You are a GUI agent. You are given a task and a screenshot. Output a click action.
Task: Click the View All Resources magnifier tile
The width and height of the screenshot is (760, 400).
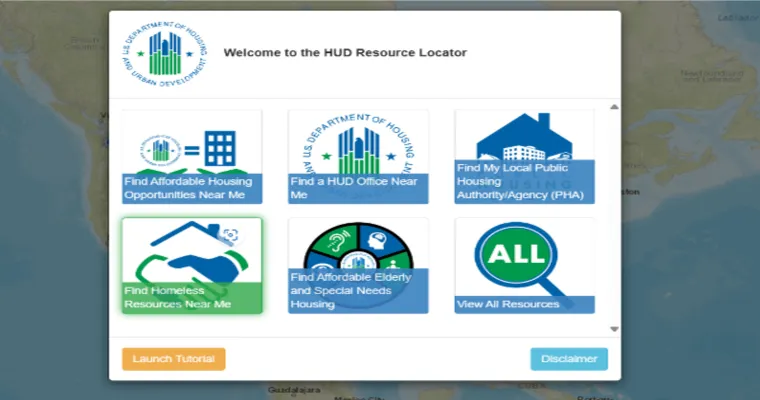click(x=524, y=266)
